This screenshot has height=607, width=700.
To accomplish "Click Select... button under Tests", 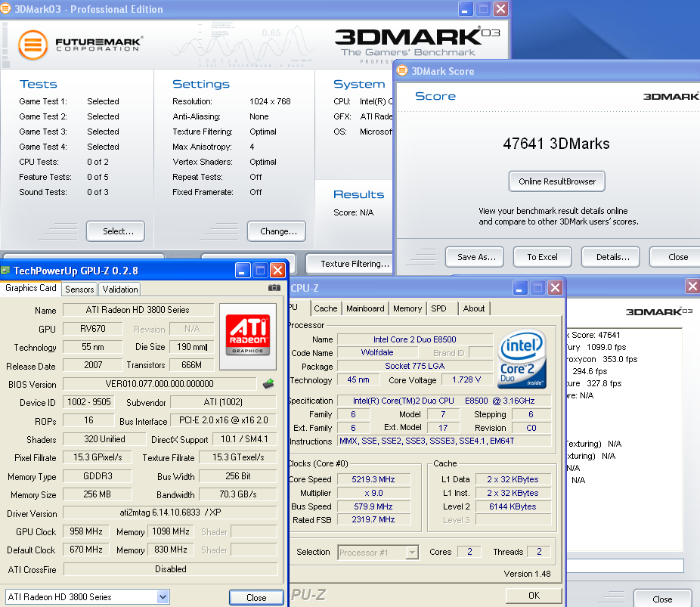I will (116, 231).
